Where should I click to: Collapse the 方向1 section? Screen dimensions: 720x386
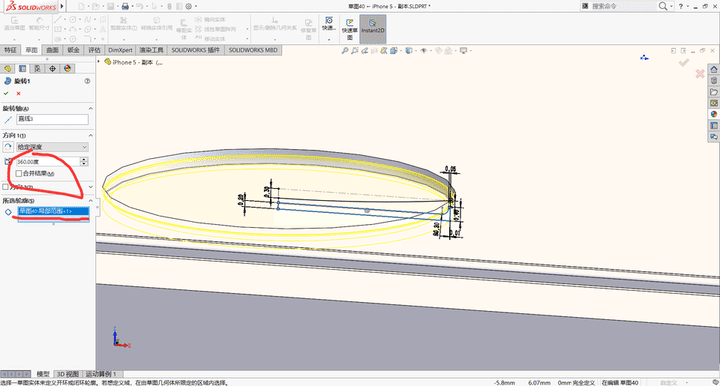pos(90,135)
